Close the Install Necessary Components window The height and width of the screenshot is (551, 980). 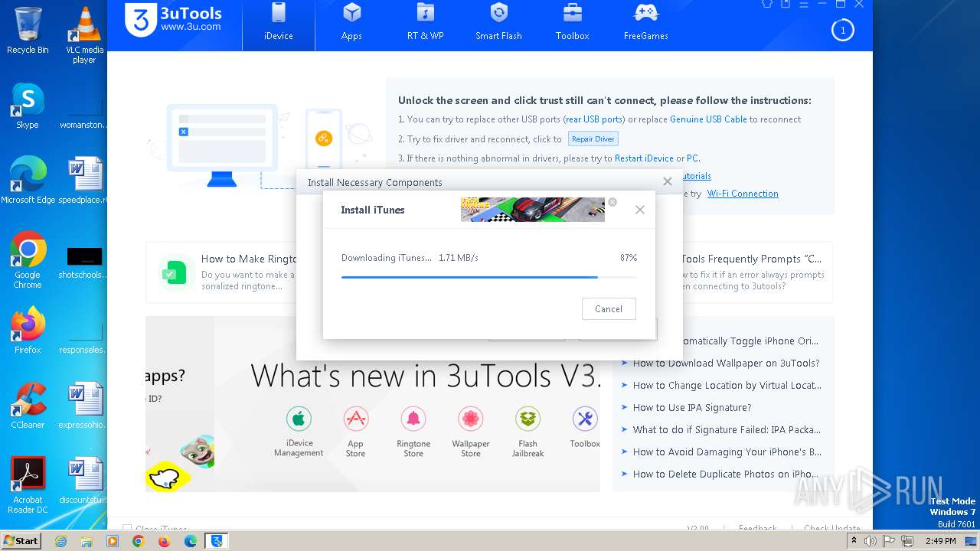pos(668,181)
